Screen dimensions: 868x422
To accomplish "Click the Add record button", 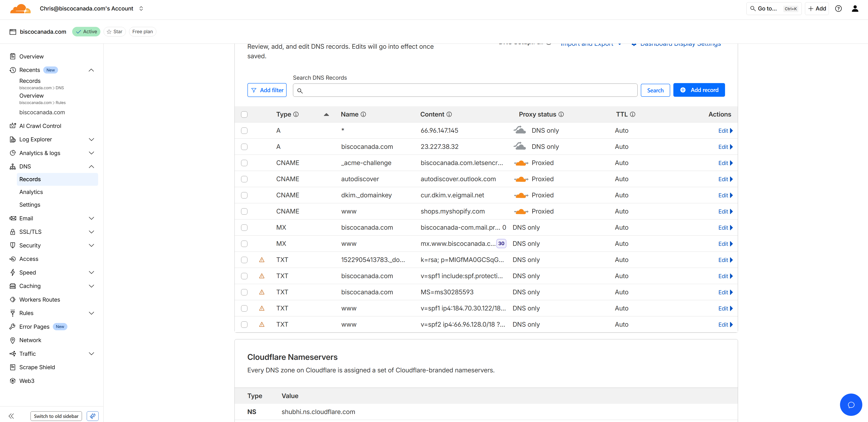I will (699, 90).
